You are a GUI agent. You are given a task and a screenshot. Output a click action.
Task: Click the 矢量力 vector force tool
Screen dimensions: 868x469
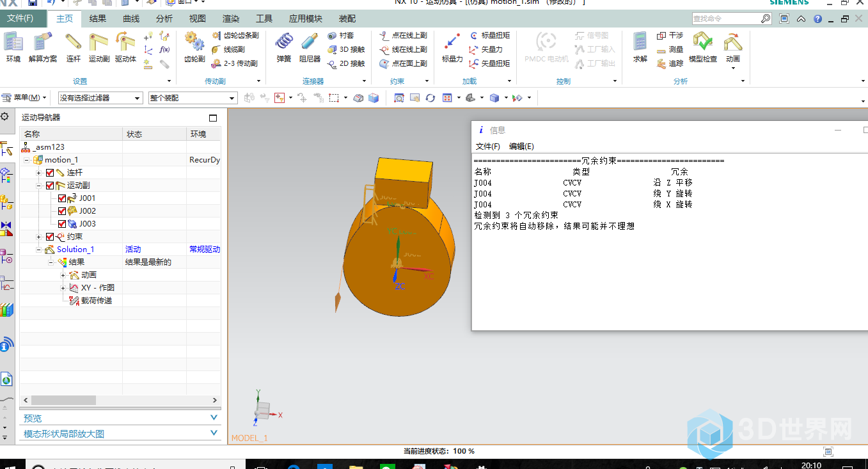[486, 49]
